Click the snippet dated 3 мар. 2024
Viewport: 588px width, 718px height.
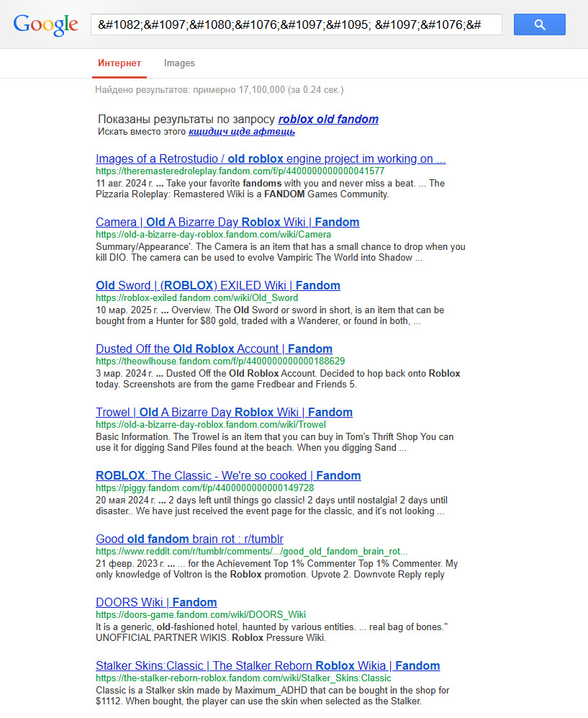tap(278, 379)
